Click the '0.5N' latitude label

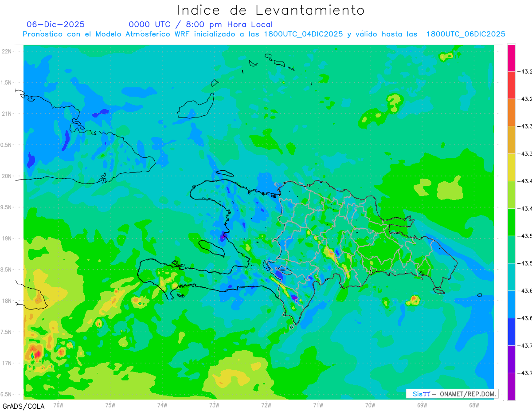(6, 145)
